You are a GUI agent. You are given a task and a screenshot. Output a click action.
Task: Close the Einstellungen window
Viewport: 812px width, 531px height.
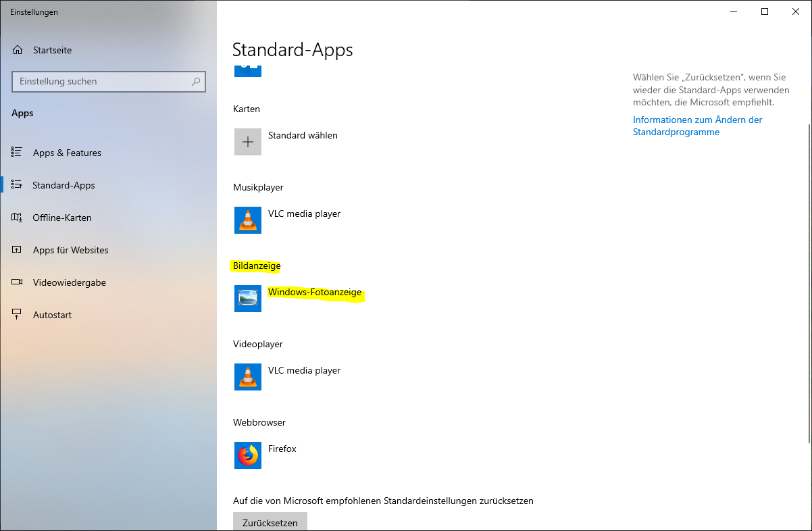point(796,11)
